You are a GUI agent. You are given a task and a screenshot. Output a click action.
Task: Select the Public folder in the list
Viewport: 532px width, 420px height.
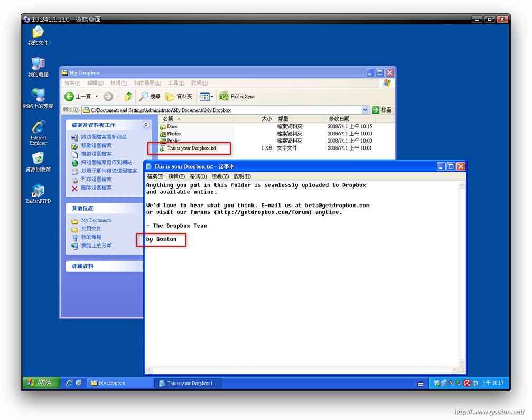click(x=170, y=141)
